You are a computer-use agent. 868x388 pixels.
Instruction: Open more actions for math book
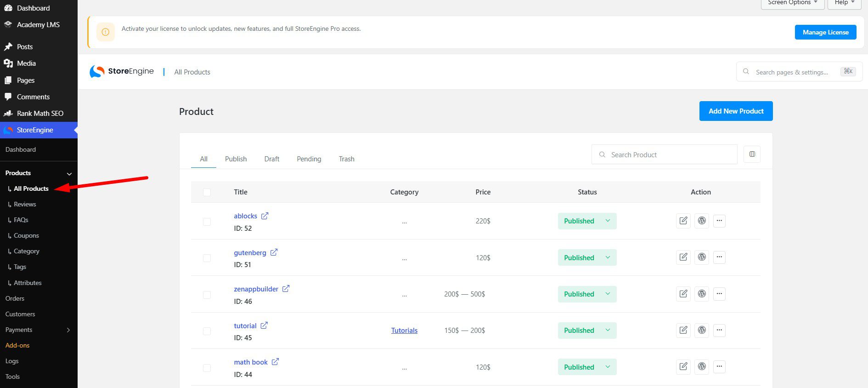point(719,366)
